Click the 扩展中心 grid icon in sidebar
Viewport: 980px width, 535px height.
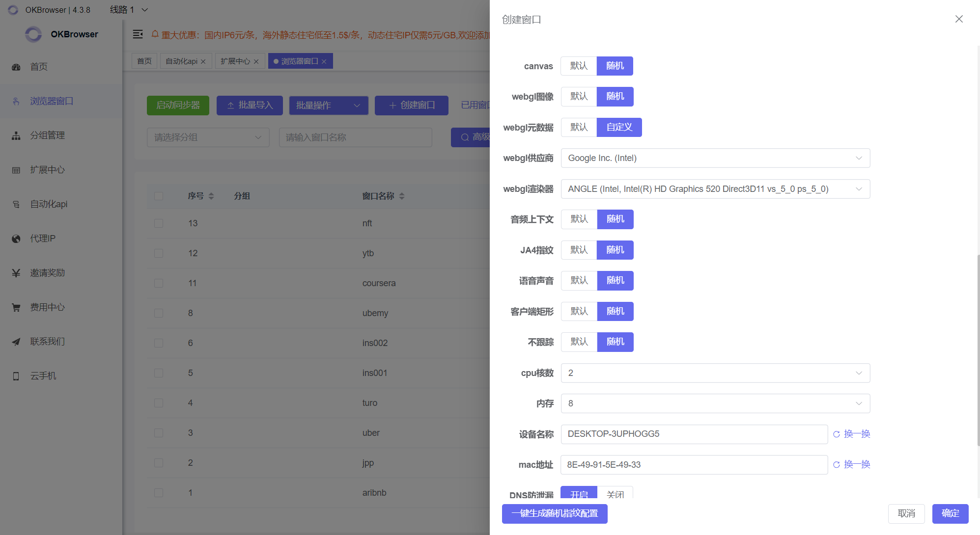(16, 170)
